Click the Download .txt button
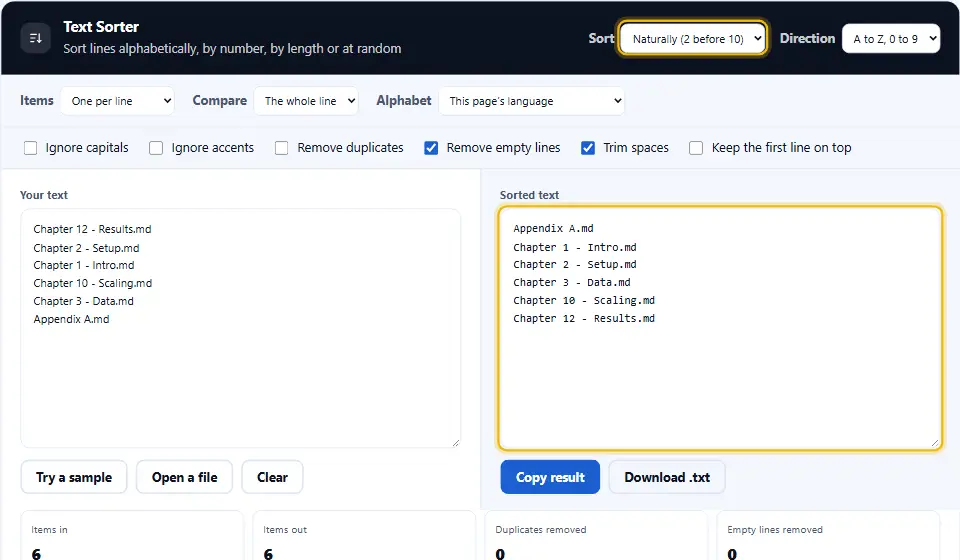The width and height of the screenshot is (960, 560). pos(667,477)
